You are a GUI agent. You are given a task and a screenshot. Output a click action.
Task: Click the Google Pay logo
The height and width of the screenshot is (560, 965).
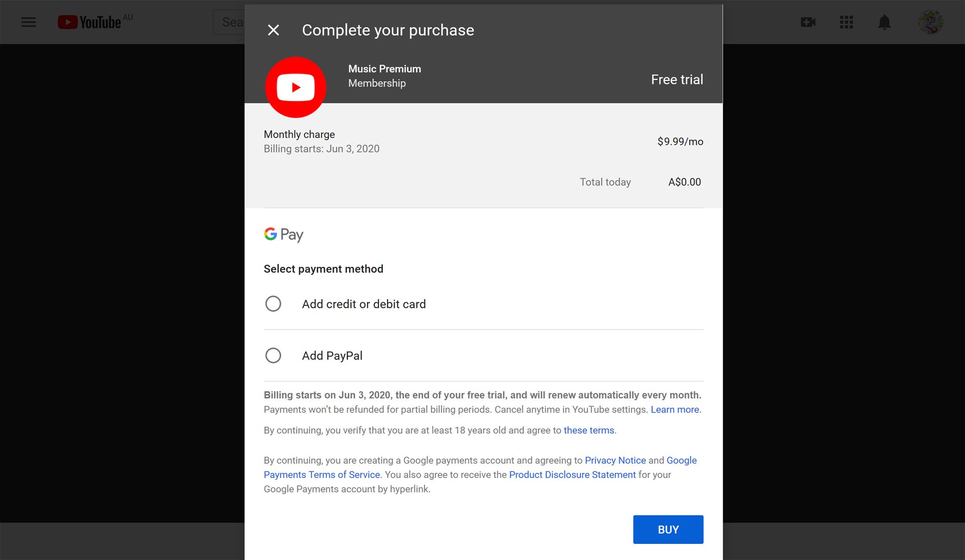(283, 235)
